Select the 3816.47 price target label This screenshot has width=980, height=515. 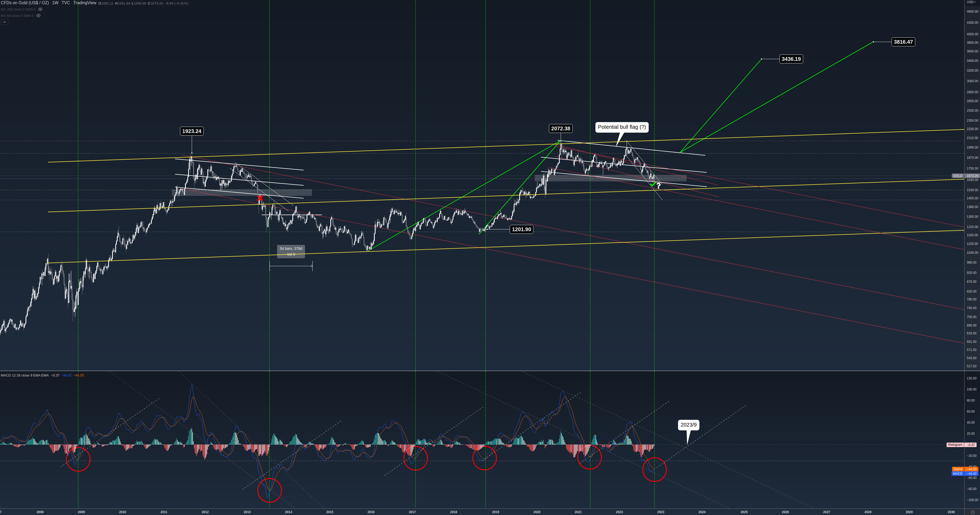coord(903,42)
